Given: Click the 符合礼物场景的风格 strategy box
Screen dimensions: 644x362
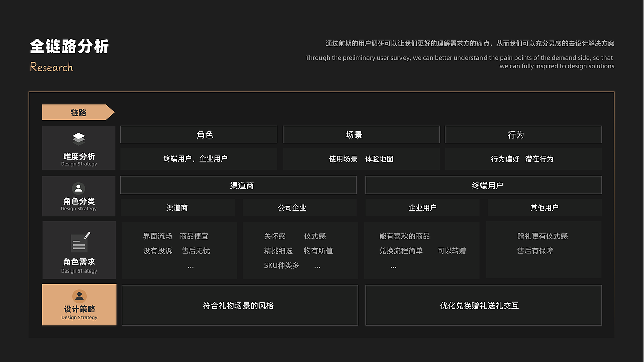Looking at the screenshot, I should point(239,305).
